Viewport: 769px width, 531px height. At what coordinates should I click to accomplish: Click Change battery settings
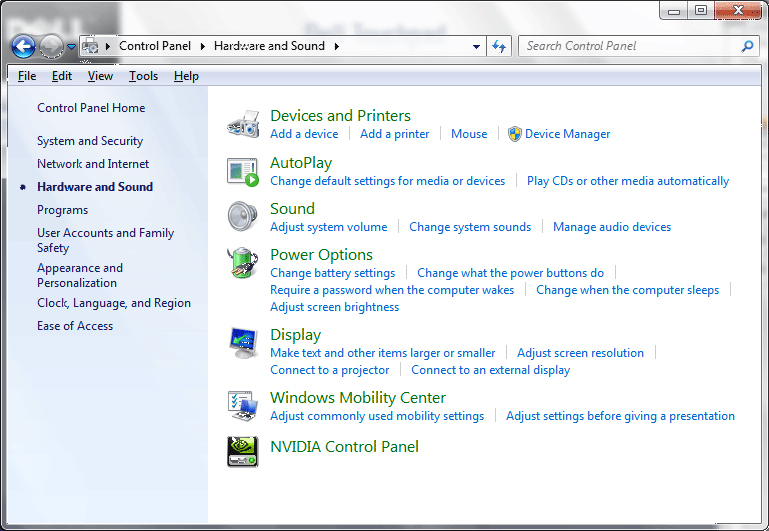click(x=333, y=273)
